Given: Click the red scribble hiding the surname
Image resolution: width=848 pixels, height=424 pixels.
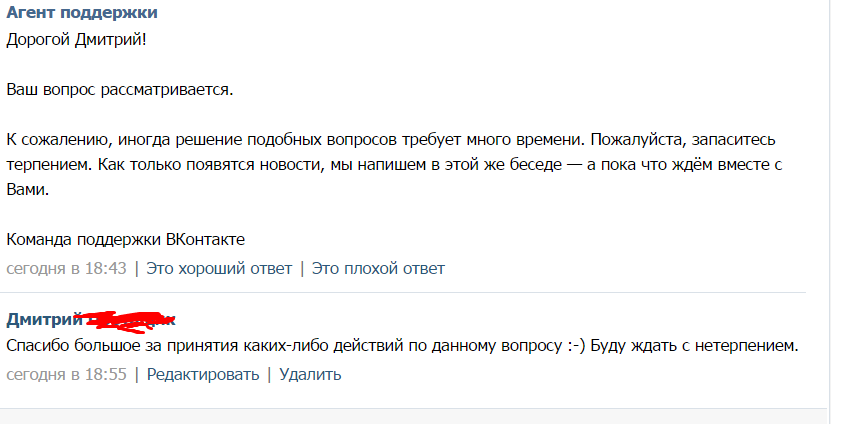Looking at the screenshot, I should click(130, 319).
